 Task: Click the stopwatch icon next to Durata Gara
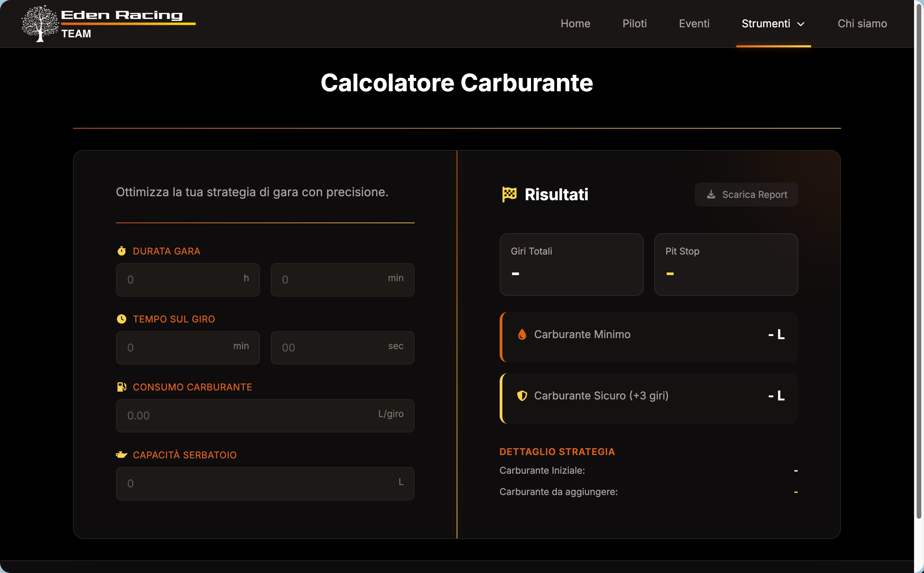(x=121, y=251)
